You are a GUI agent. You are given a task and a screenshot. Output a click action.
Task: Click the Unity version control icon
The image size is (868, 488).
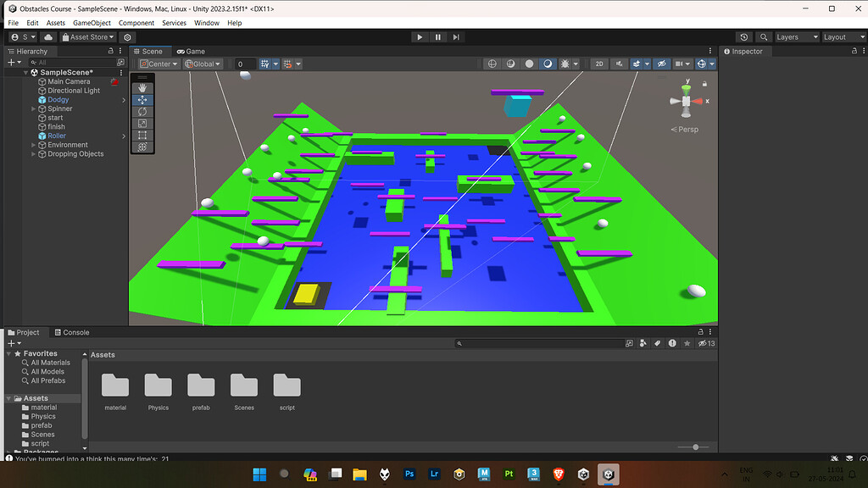(x=127, y=37)
